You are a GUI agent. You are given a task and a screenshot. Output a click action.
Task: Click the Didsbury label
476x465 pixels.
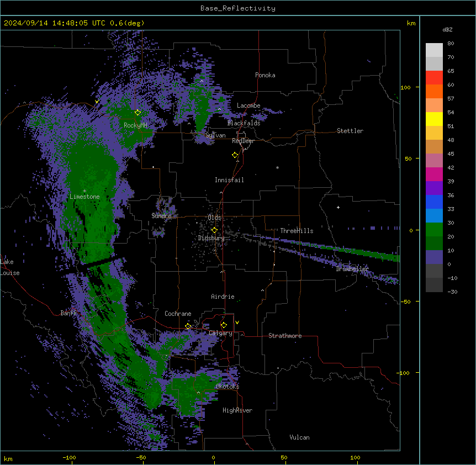click(211, 238)
